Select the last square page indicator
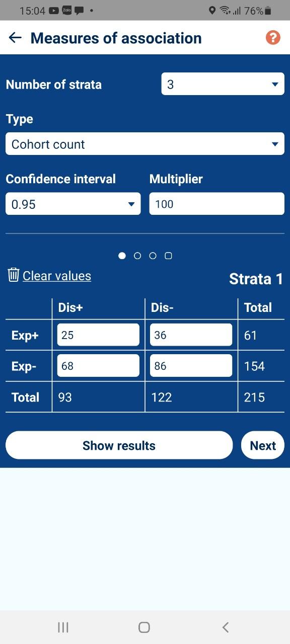Image resolution: width=290 pixels, height=644 pixels. [x=169, y=256]
